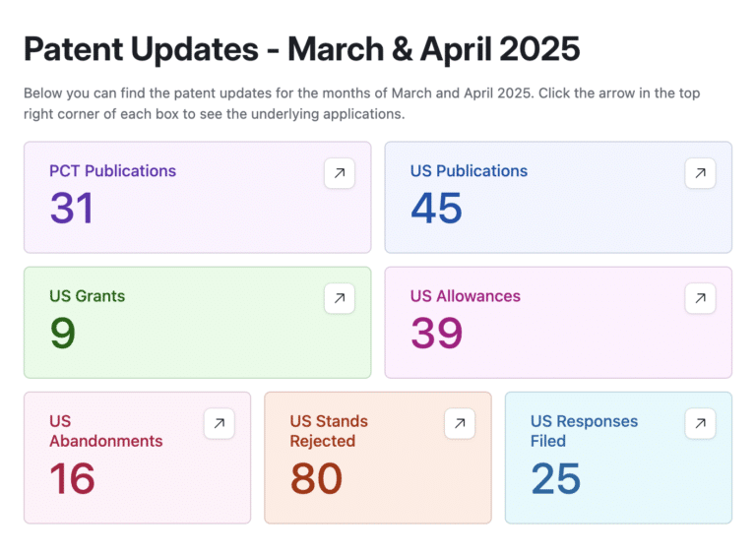
Task: Click the US Publications arrow icon
Action: (700, 173)
